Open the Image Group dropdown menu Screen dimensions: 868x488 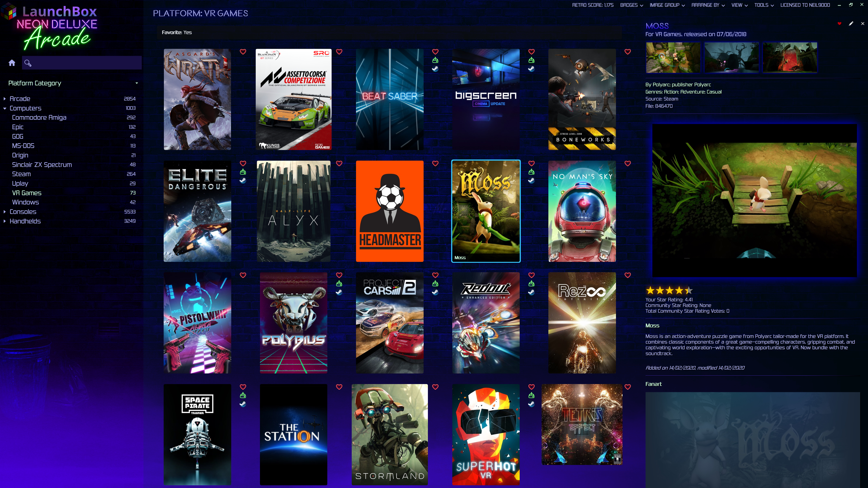667,5
